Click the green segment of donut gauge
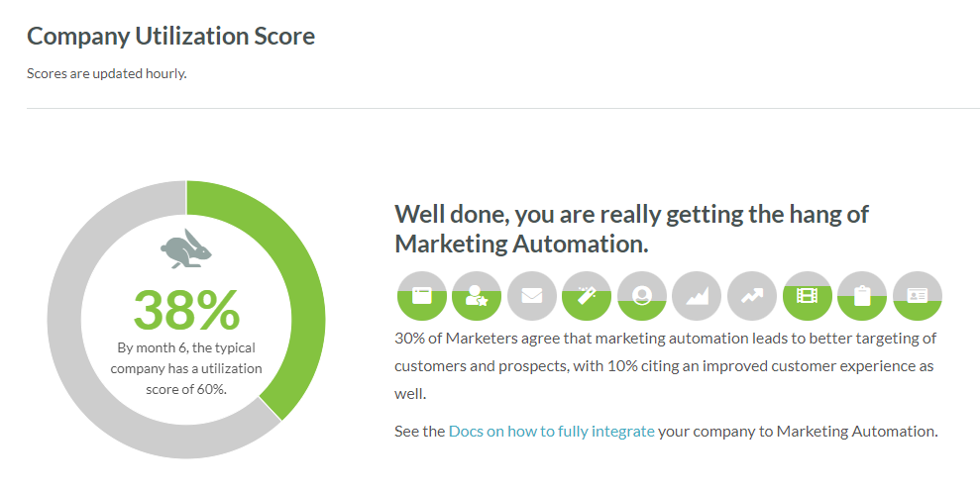 (x=293, y=275)
